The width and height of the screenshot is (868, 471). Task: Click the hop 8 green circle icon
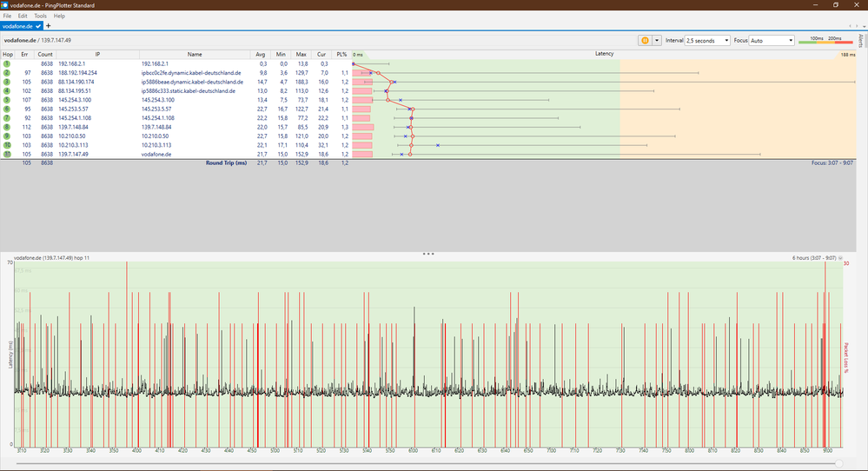point(7,127)
